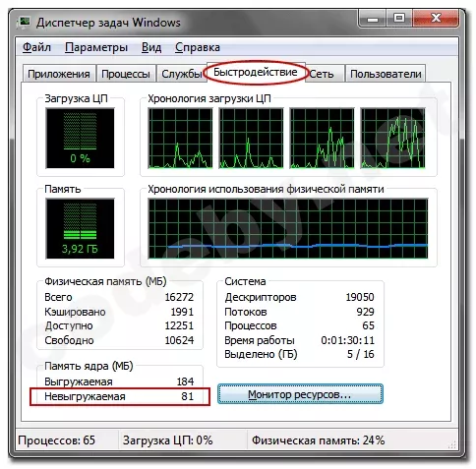Switch to the Процессы tab

[126, 74]
